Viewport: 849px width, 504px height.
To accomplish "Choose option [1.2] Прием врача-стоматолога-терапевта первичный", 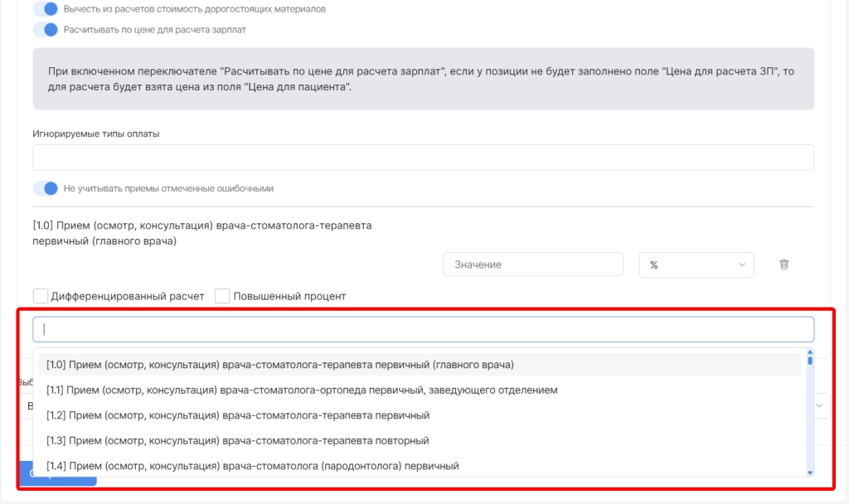I will (238, 415).
